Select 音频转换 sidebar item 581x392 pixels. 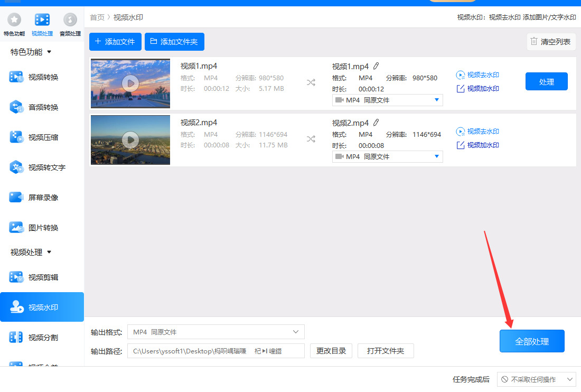(42, 107)
